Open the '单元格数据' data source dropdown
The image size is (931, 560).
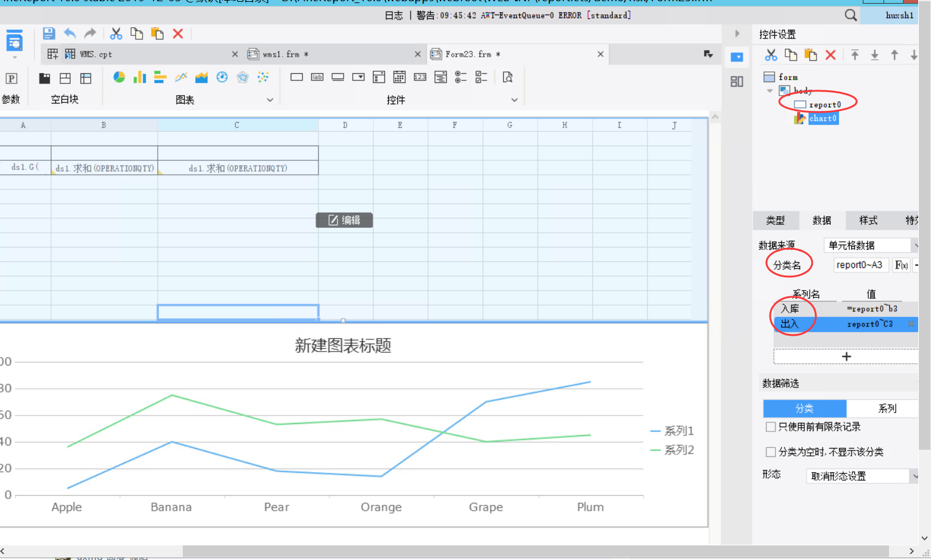click(x=871, y=245)
